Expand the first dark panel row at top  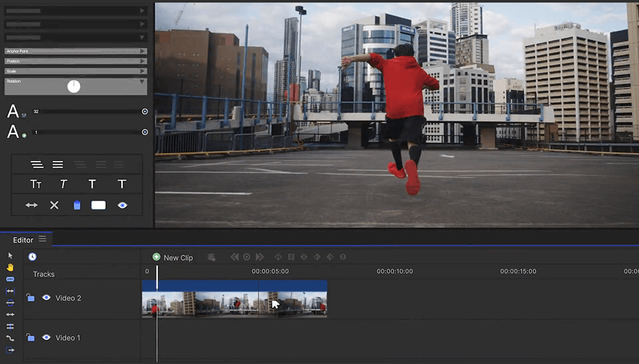point(142,11)
